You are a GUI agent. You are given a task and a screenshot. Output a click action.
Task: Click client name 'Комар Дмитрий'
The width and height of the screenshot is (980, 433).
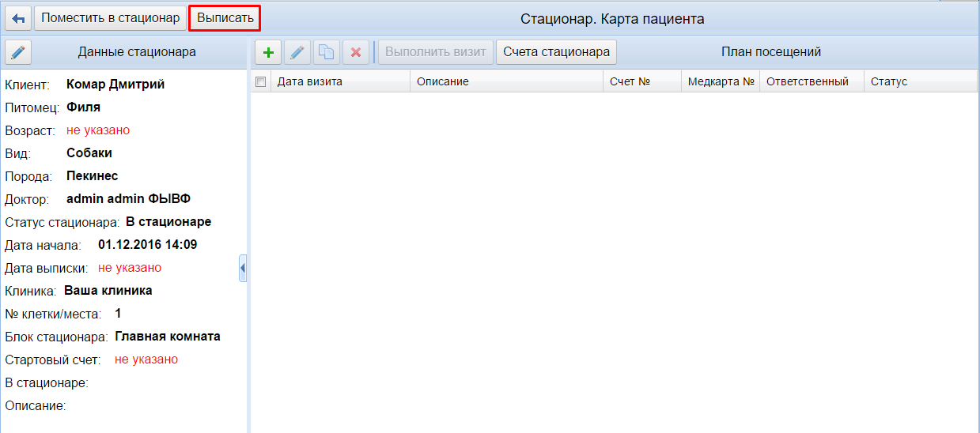115,84
